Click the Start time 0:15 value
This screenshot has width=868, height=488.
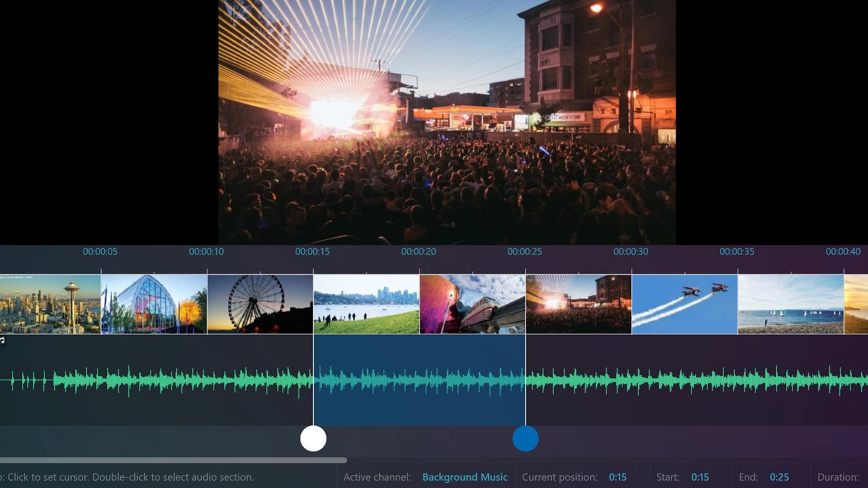(700, 477)
